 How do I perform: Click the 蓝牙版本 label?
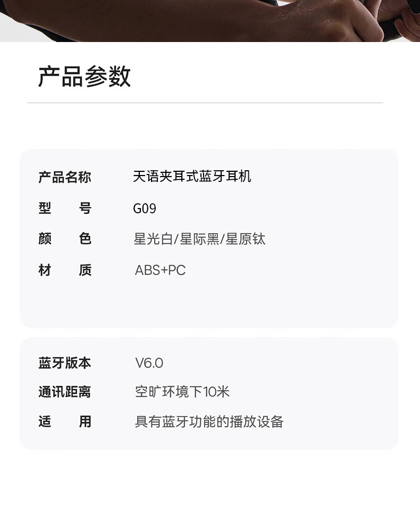click(64, 363)
